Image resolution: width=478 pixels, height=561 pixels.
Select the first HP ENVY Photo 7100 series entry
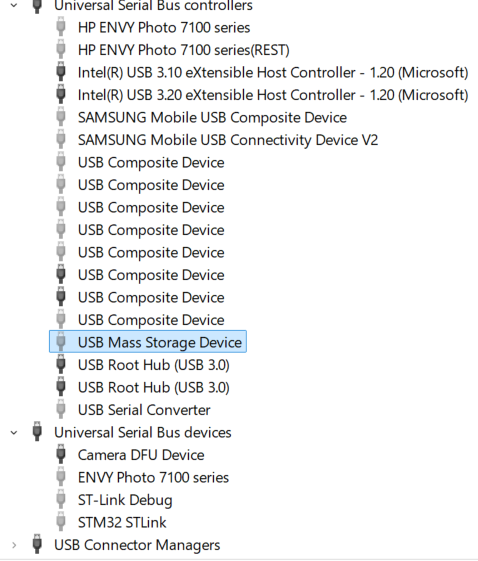(164, 28)
